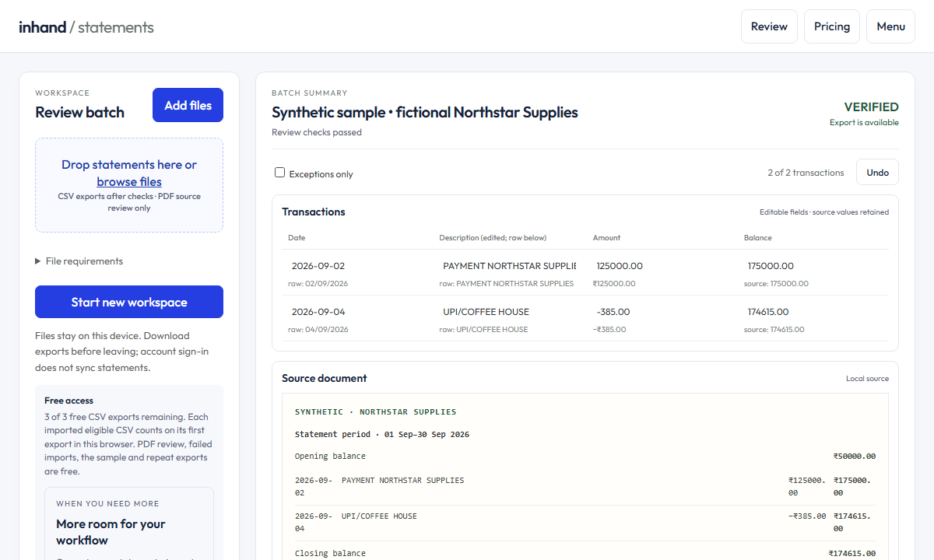Click 'More room for your workflow' heading
This screenshot has width=934, height=560.
[111, 532]
